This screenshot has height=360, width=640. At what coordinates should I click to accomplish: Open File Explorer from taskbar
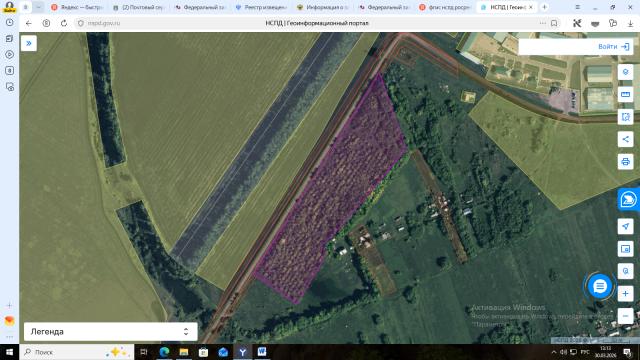coord(184,352)
